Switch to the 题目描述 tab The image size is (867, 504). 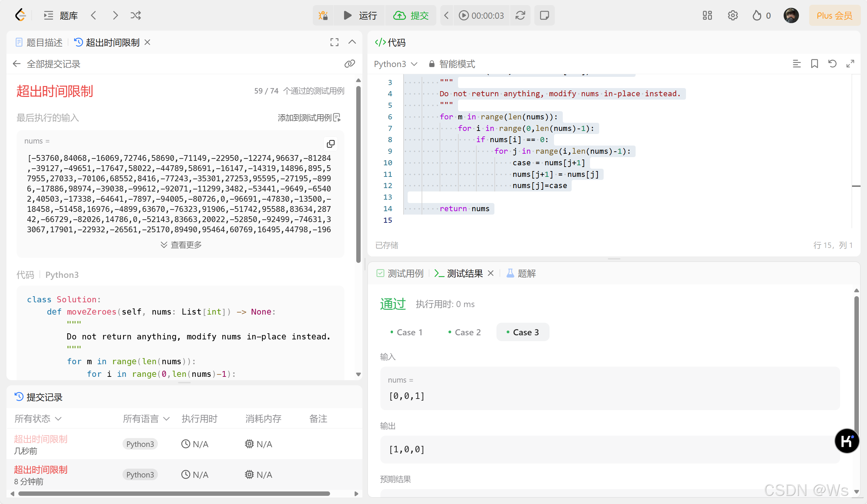pyautogui.click(x=39, y=42)
